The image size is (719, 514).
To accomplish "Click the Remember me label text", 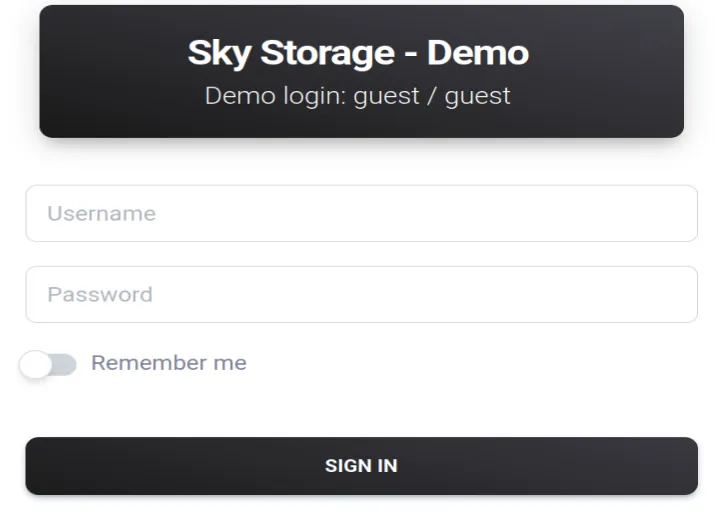I will click(168, 363).
